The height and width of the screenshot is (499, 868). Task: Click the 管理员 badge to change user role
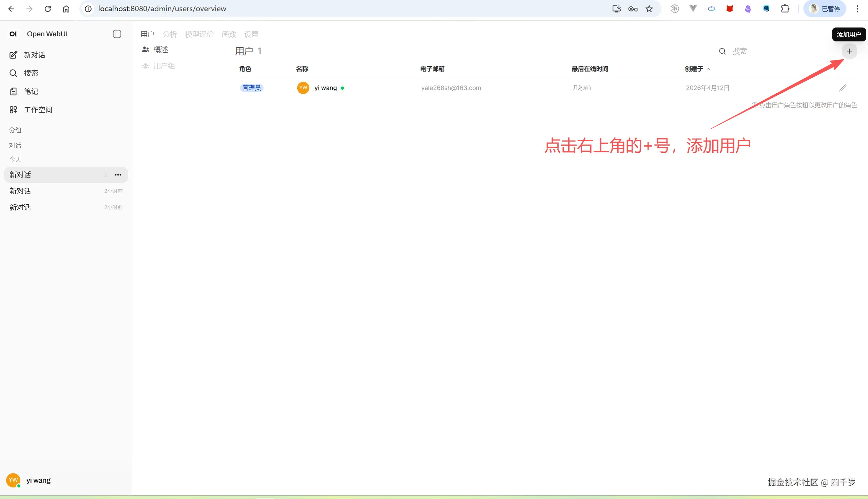click(x=251, y=88)
